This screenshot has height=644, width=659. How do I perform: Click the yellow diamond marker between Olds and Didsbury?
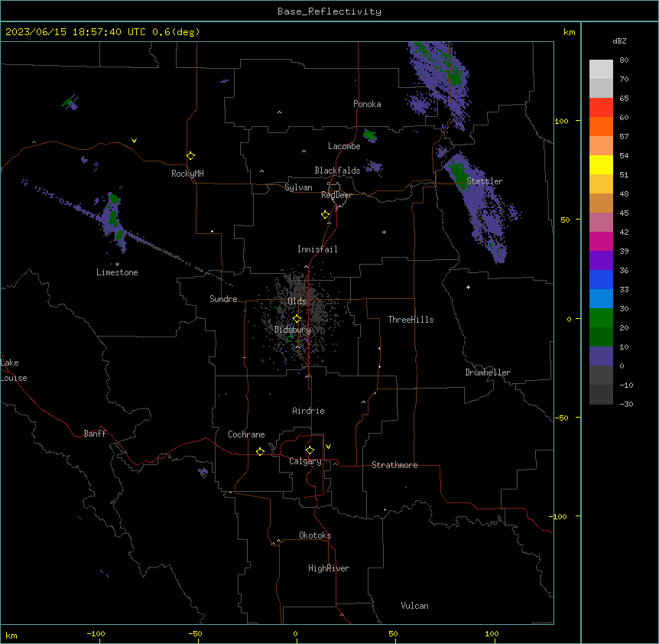coord(297,319)
